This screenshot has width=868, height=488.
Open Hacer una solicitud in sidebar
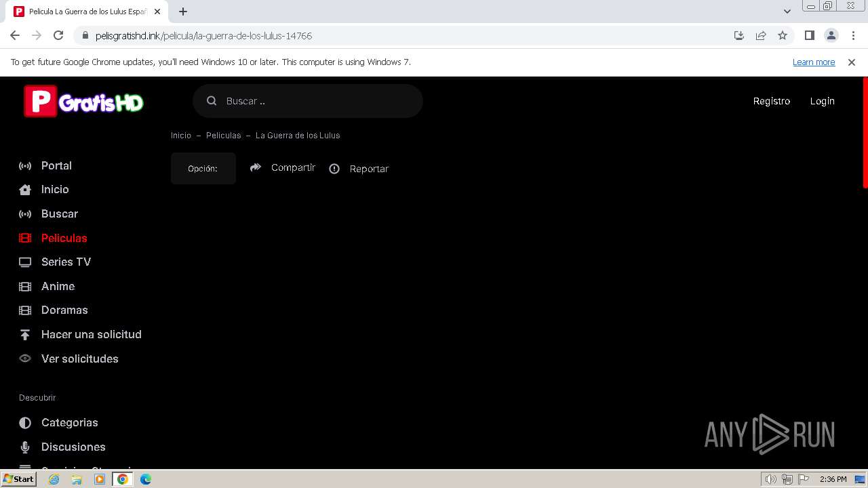coord(92,335)
